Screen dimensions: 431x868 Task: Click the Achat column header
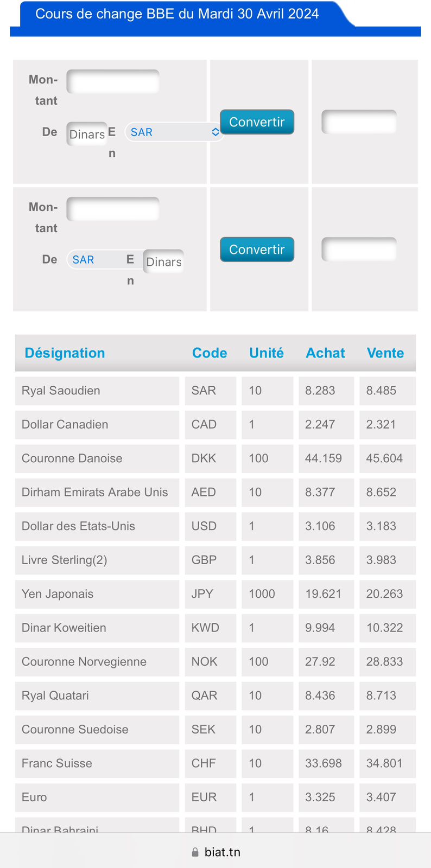(325, 353)
